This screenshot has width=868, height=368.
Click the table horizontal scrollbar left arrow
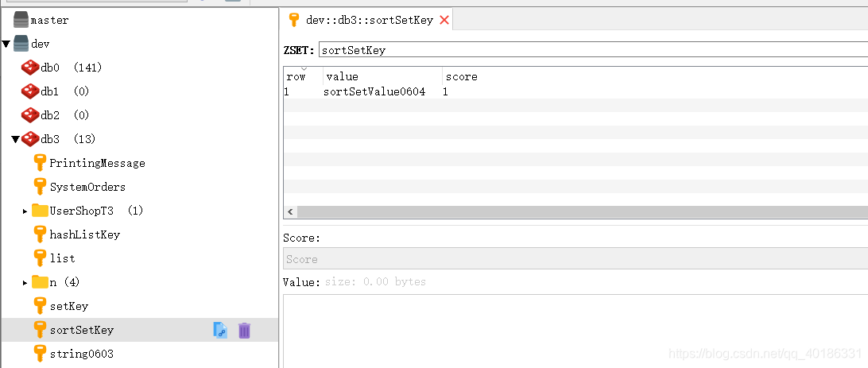(x=291, y=212)
